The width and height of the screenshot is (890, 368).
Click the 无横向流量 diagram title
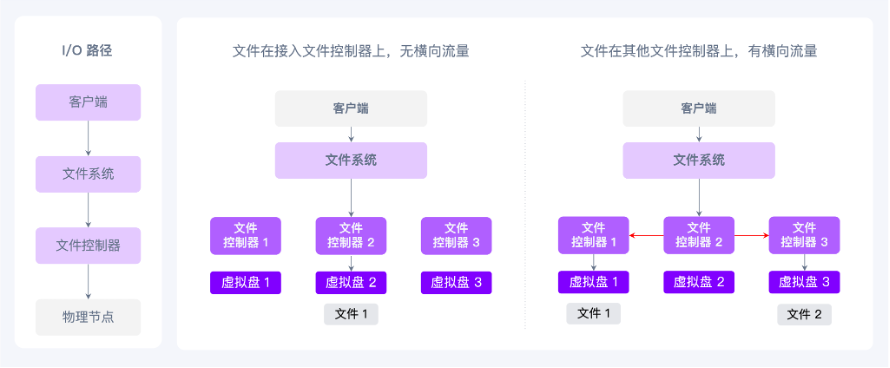coord(351,51)
